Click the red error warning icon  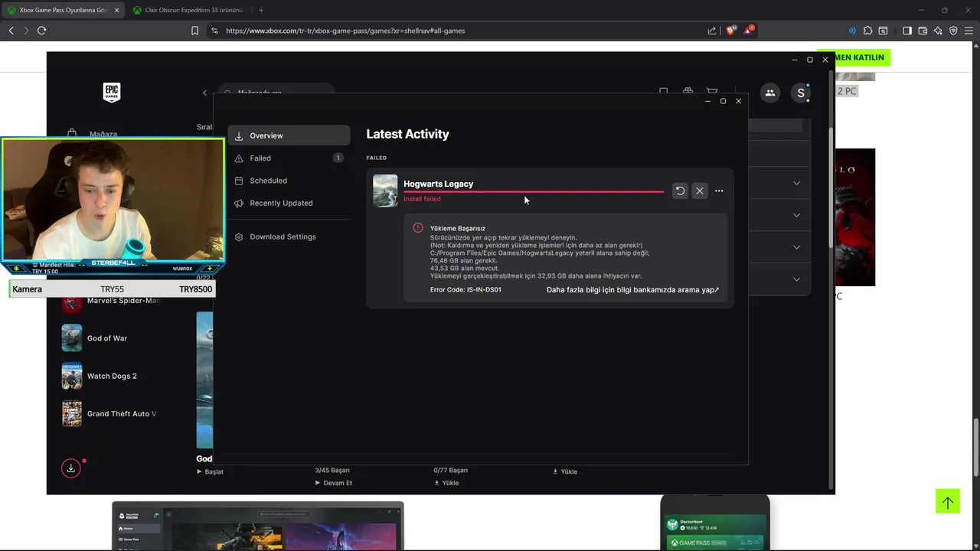418,227
